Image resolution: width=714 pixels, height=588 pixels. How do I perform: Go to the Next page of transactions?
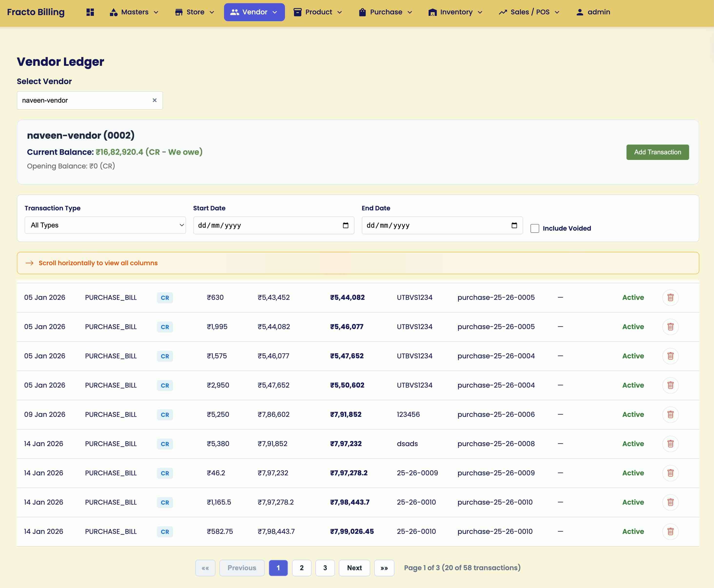pyautogui.click(x=354, y=568)
